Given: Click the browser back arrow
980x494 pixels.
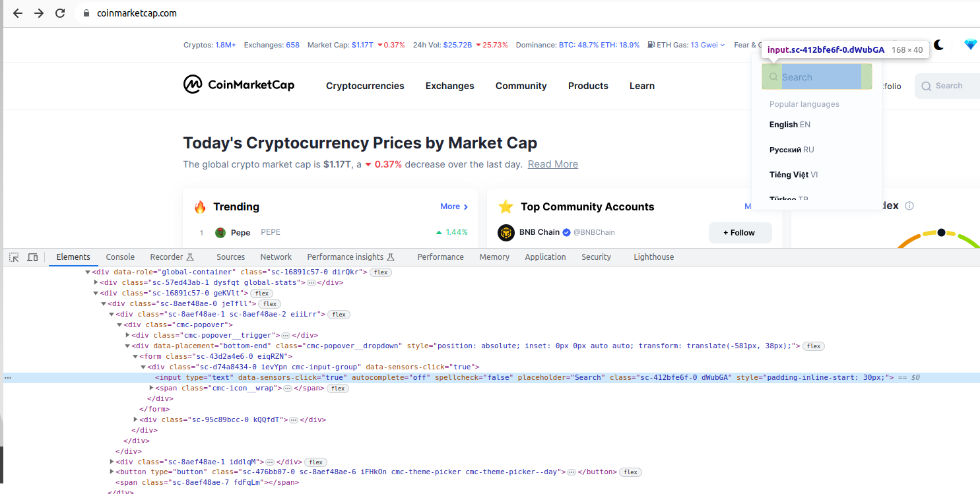Looking at the screenshot, I should [18, 13].
